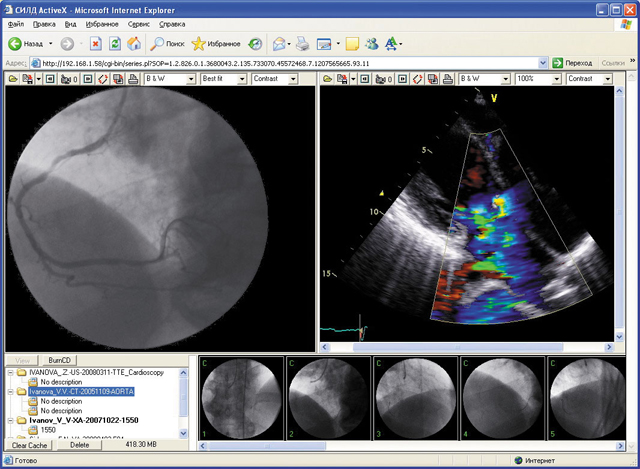Click the reset image icon in left viewer toolbar
The image size is (640, 469).
point(118,79)
